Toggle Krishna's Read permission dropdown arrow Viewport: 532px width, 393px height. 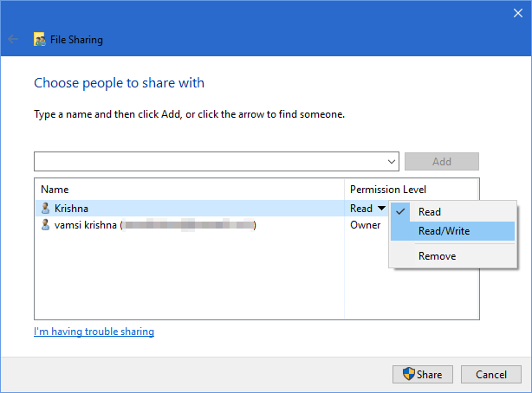[381, 208]
